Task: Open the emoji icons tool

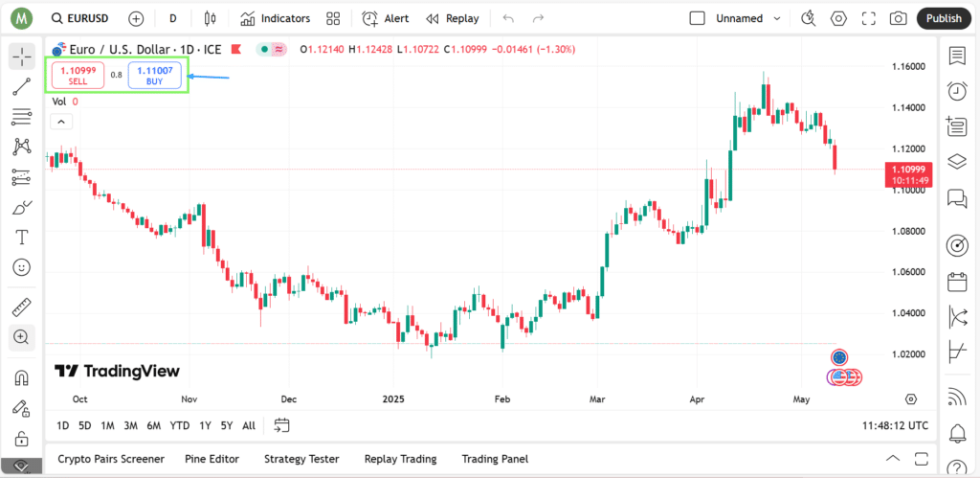Action: (22, 268)
